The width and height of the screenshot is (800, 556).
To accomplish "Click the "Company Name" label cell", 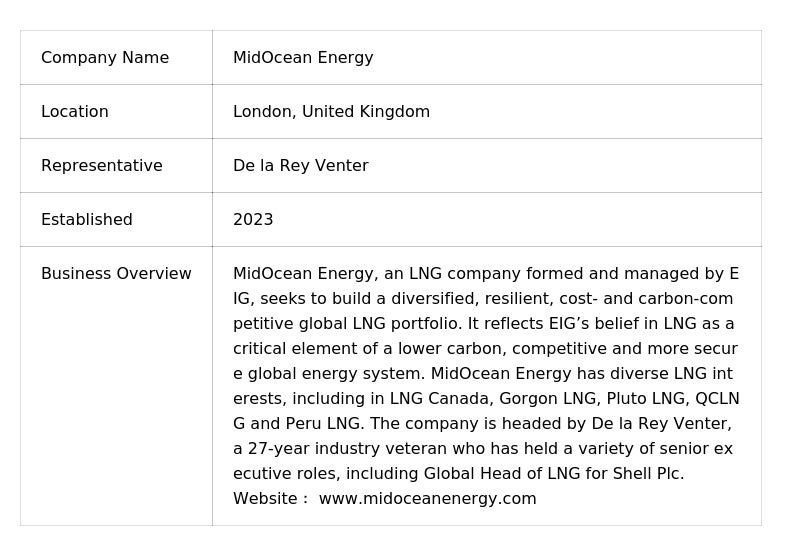I will tap(105, 58).
